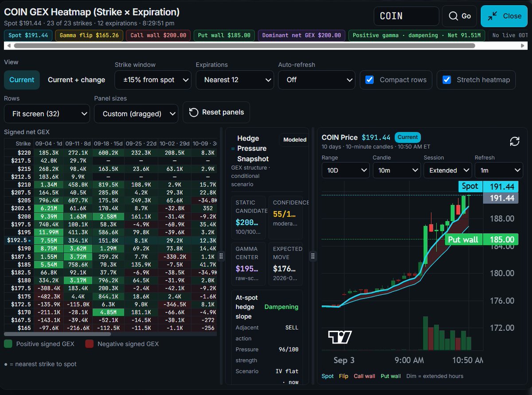Viewport: 532px width, 395px height.
Task: Open the Panel sizes Custom (dragged) dropdown
Action: click(136, 113)
